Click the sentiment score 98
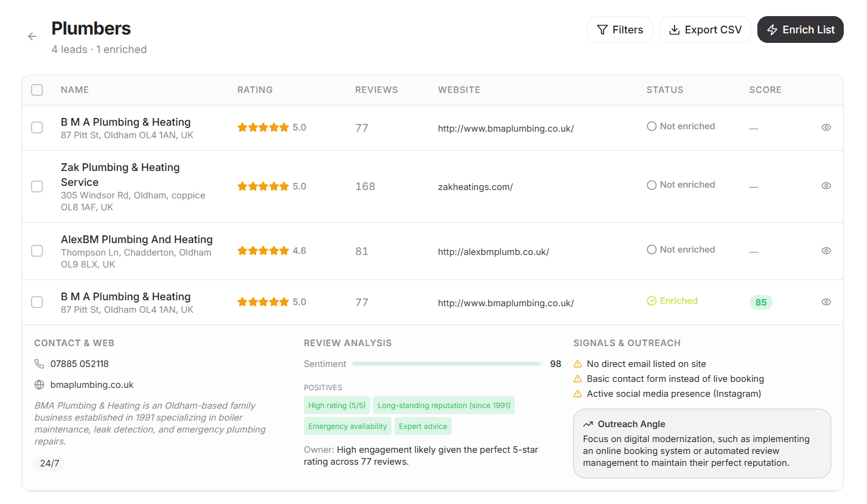 pyautogui.click(x=555, y=364)
